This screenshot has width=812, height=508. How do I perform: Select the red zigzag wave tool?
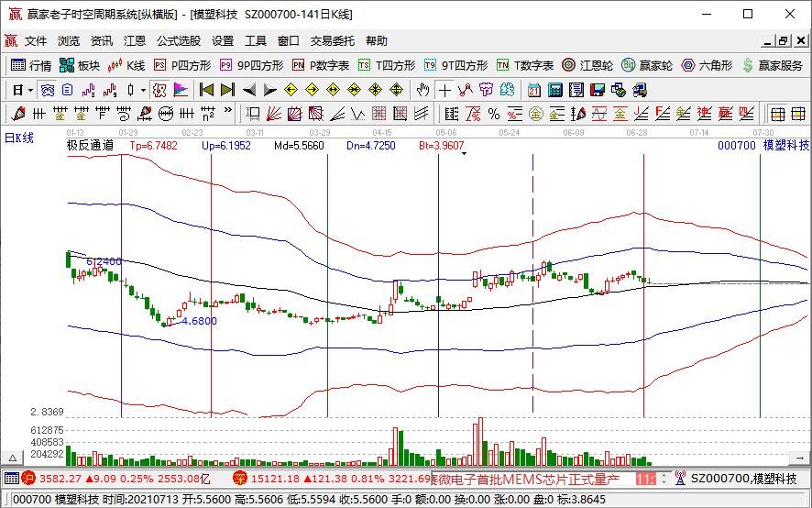465,90
